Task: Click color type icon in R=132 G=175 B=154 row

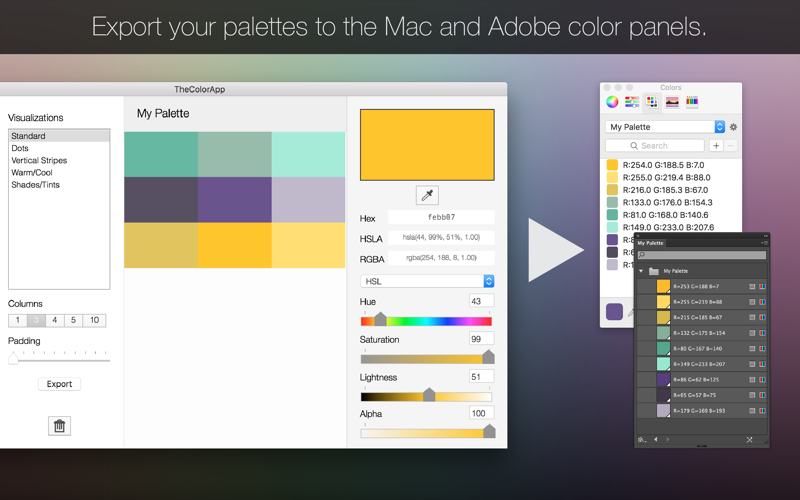Action: 752,333
